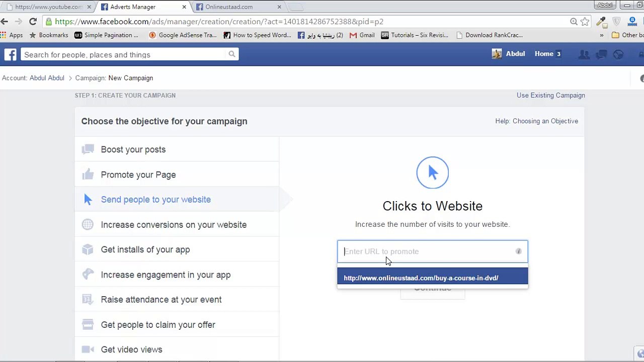This screenshot has height=362, width=644.
Task: Open Help: Choosing an Objective link
Action: (x=536, y=121)
